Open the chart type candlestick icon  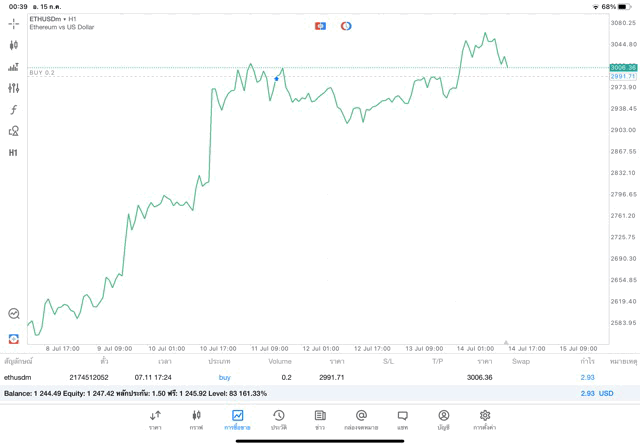coord(14,45)
